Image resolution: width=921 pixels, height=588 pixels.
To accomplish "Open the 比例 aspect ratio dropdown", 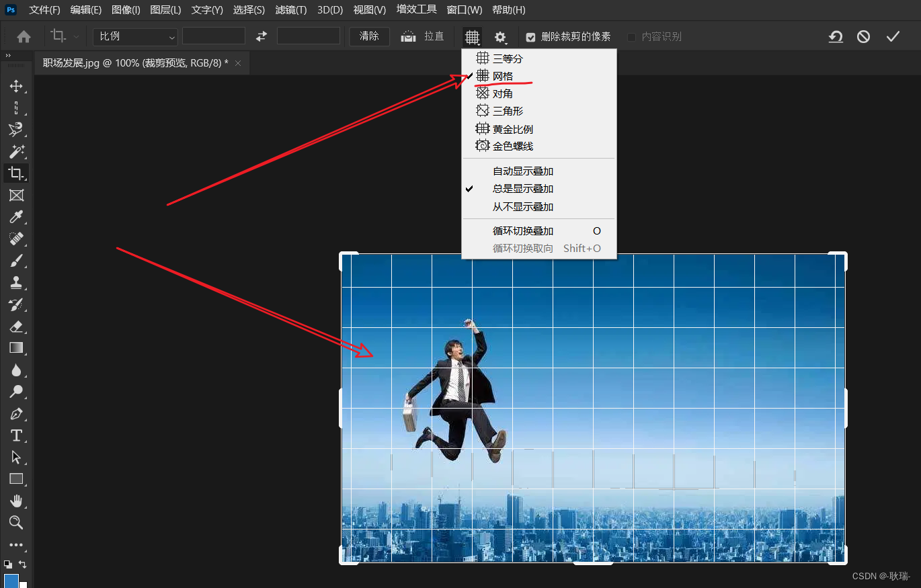I will pyautogui.click(x=136, y=36).
